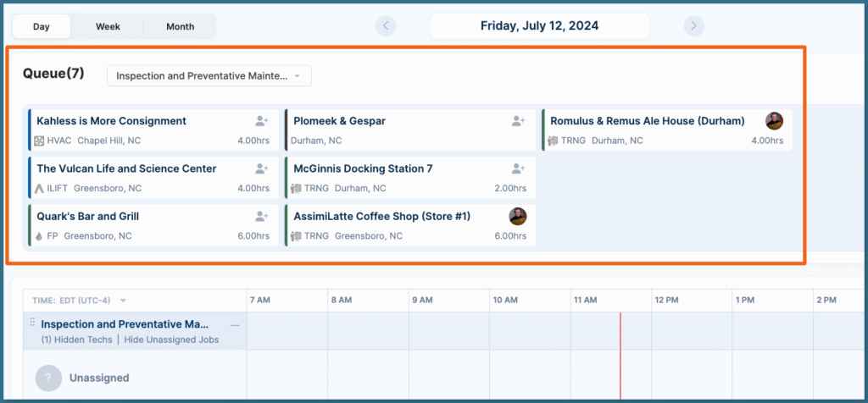Screen dimensions: 868x403
Task: Toggle Hide Unassigned Jobs
Action: click(171, 340)
